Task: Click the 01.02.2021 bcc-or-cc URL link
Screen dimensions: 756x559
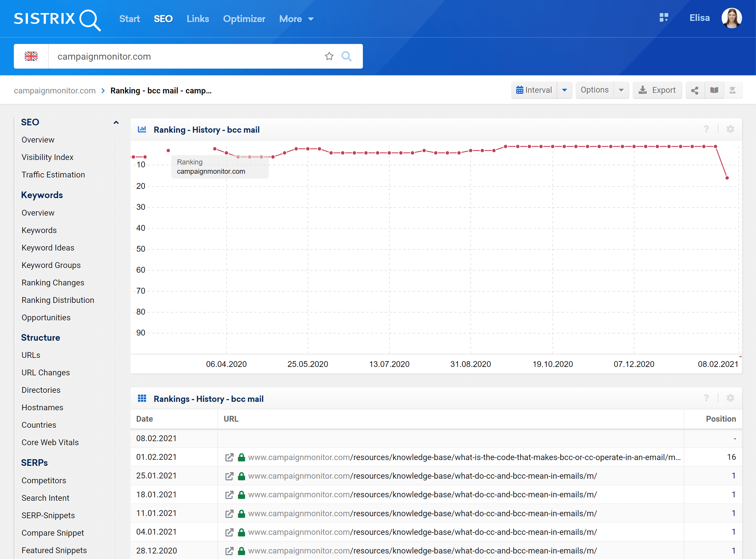Action: pos(464,457)
